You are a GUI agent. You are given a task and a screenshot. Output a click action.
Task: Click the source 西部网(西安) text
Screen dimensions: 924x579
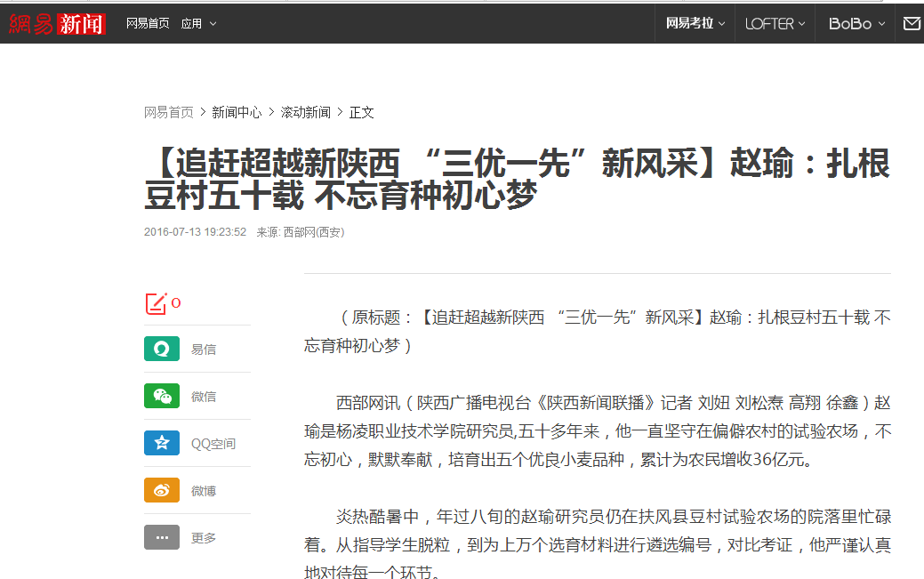coord(313,232)
